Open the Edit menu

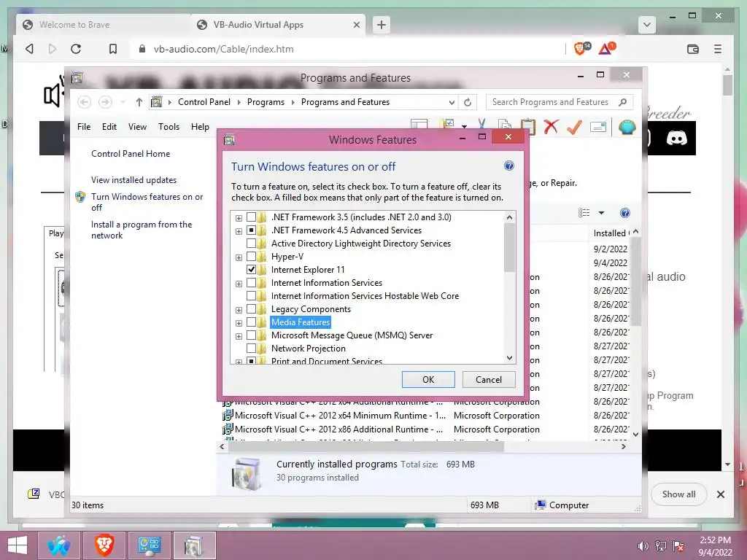pos(109,127)
